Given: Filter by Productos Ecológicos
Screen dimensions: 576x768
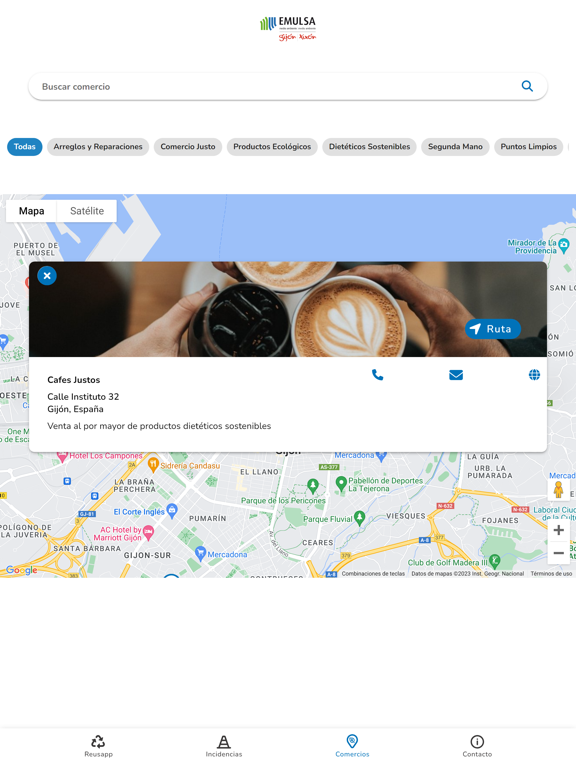Looking at the screenshot, I should 272,146.
